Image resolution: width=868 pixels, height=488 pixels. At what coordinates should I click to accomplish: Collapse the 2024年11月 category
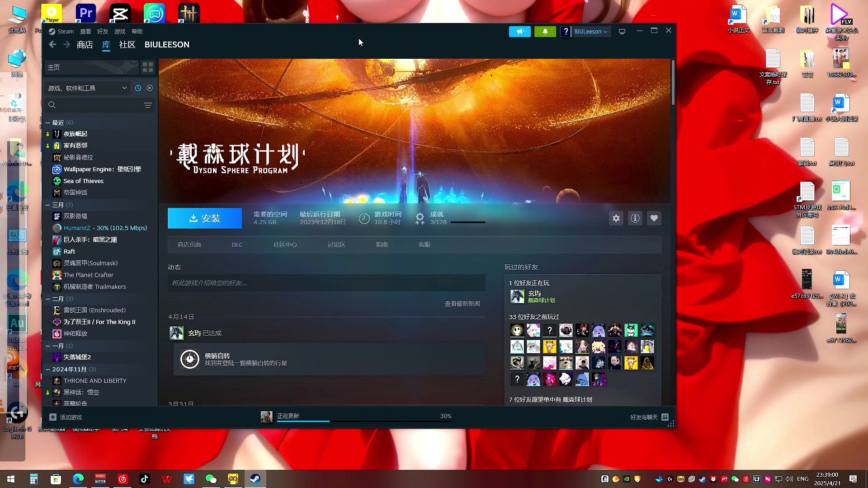coord(48,369)
